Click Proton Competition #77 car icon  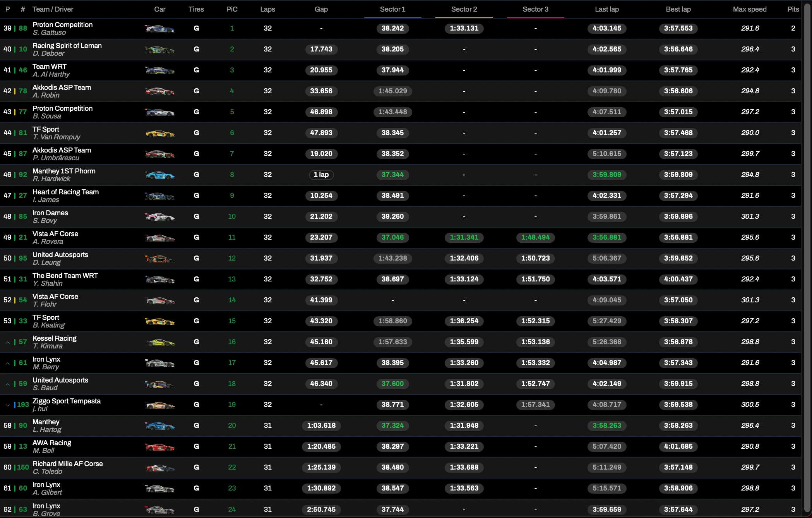pos(159,112)
